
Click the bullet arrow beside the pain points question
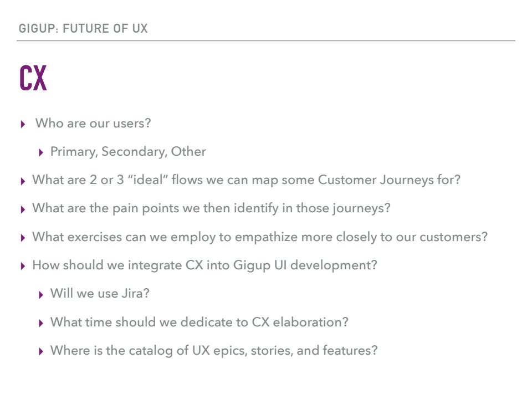[x=23, y=209]
